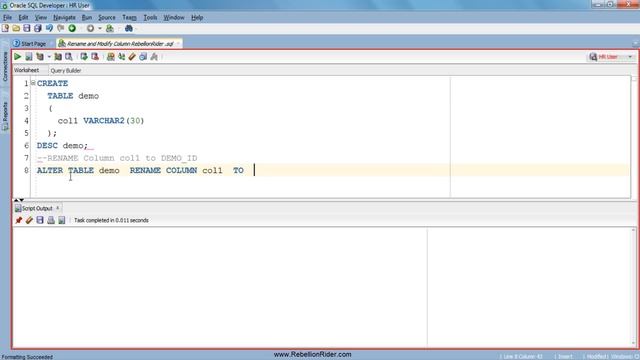This screenshot has height=360, width=640.
Task: Click the binoculars Find icon
Action: tap(129, 28)
